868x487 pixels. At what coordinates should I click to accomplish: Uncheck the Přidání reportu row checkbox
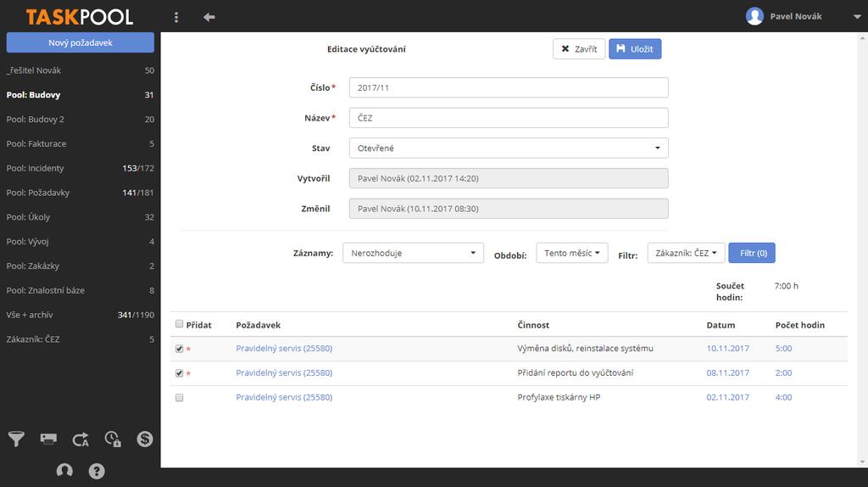click(x=180, y=372)
